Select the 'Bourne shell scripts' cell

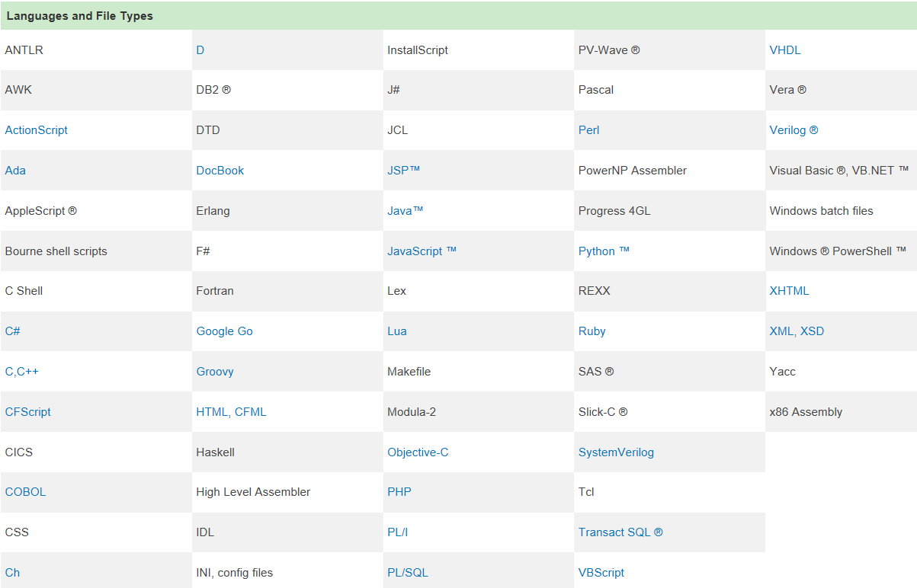(96, 251)
